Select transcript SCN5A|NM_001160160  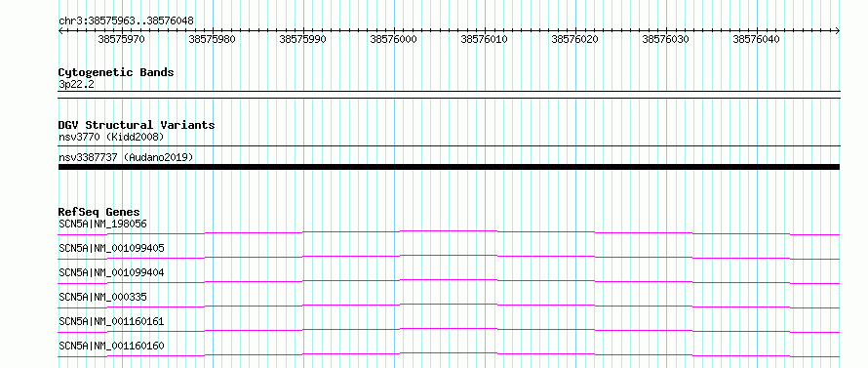coord(111,346)
